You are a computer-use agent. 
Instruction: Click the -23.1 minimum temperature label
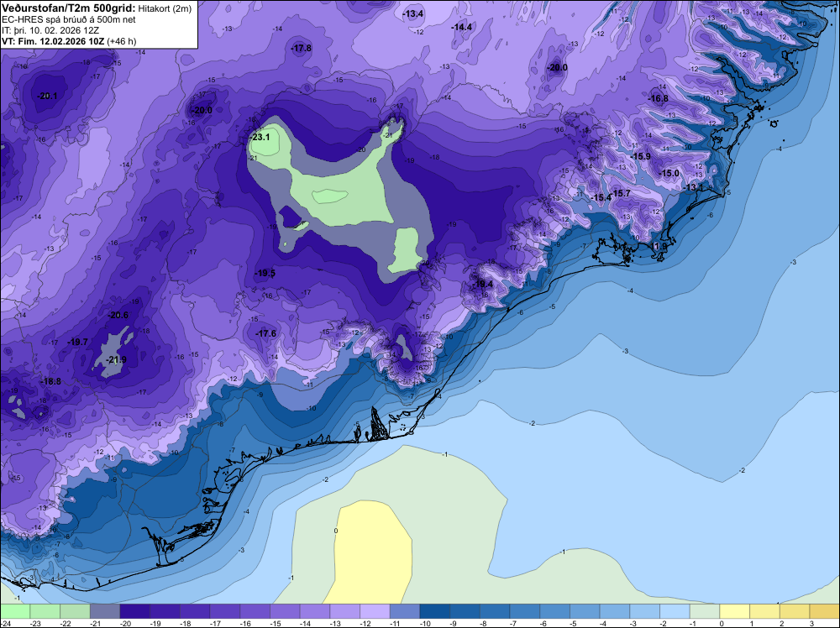tap(260, 137)
